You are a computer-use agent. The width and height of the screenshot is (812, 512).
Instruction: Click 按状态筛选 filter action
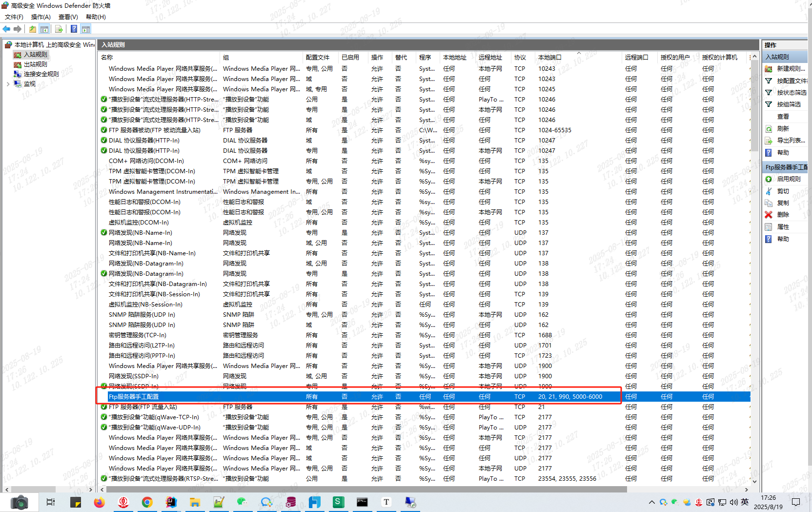[x=792, y=93]
